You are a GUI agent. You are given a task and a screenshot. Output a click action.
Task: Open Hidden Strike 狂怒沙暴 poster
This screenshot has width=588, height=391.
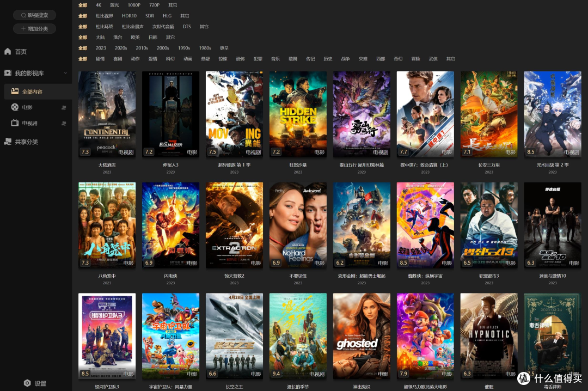click(298, 114)
